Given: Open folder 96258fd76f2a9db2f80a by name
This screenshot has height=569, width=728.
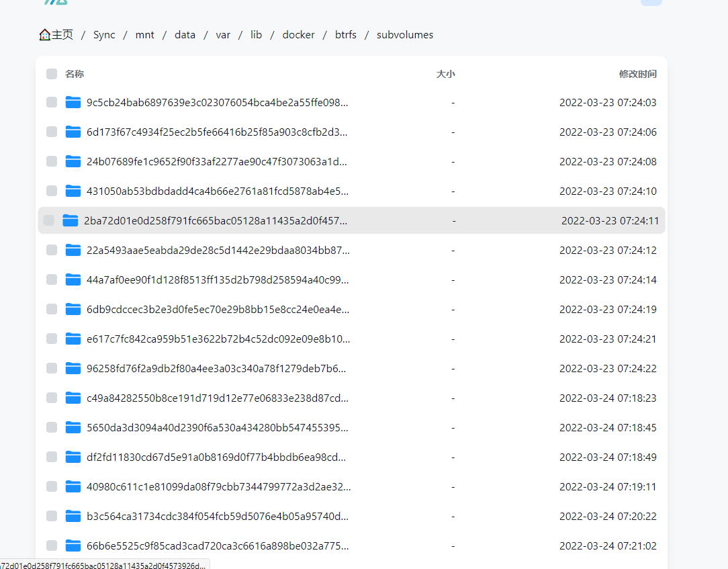Looking at the screenshot, I should click(x=216, y=368).
